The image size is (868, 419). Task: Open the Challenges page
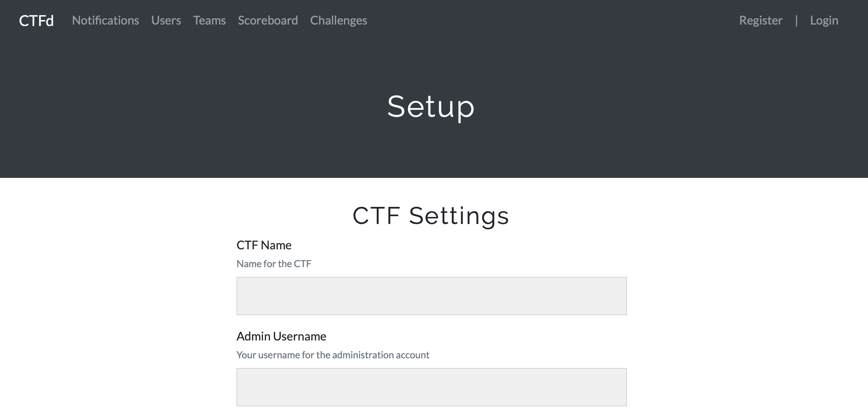click(338, 20)
